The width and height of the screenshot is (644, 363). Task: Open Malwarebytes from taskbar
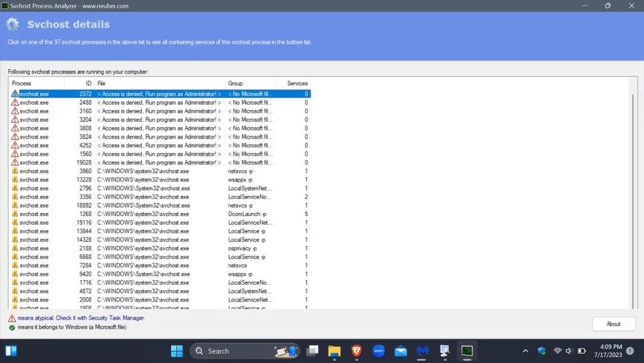click(423, 351)
